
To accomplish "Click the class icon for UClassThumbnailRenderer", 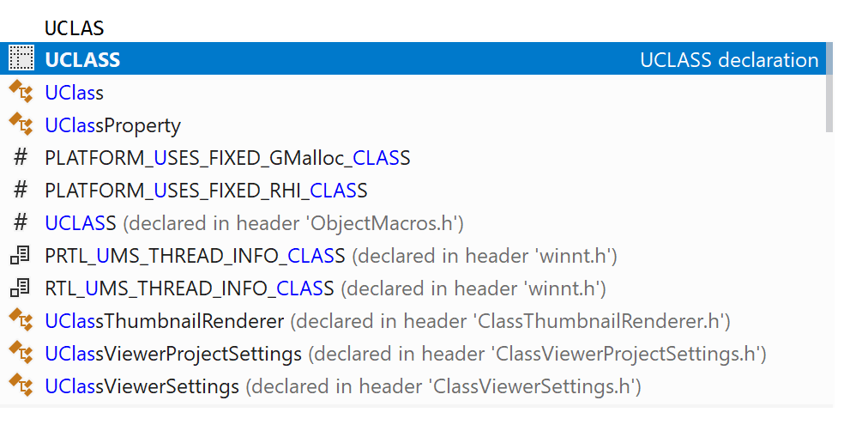I will tap(21, 320).
